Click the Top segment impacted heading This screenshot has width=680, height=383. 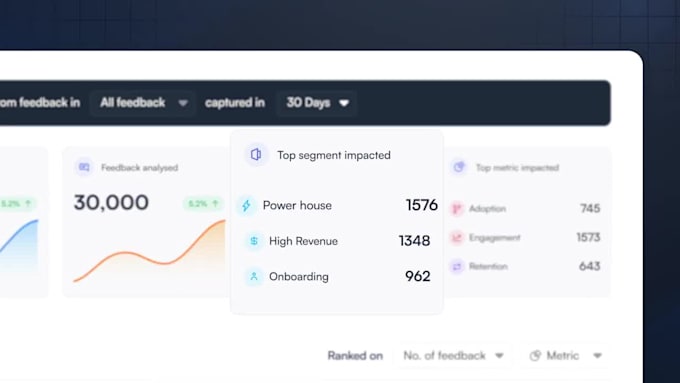(334, 155)
